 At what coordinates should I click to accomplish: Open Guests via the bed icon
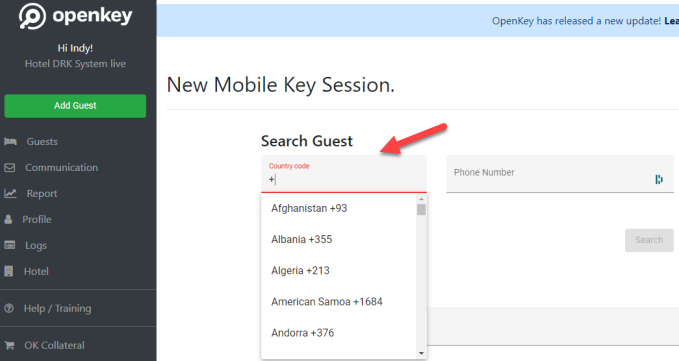(x=10, y=142)
